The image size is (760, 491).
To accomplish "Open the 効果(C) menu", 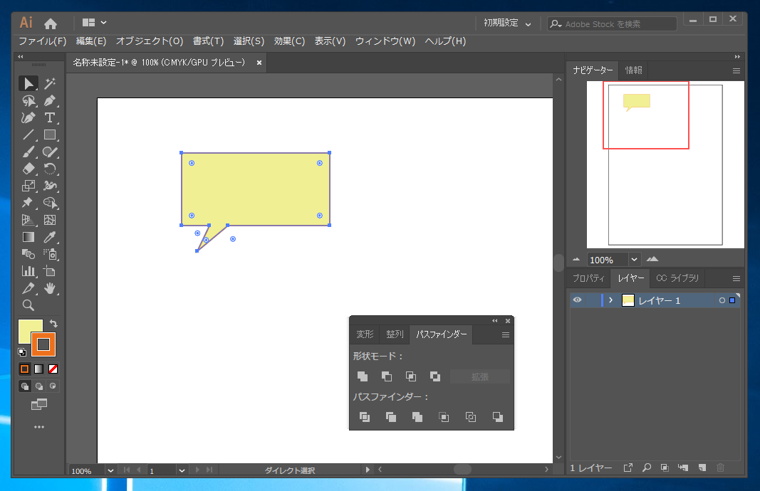I will tap(289, 41).
